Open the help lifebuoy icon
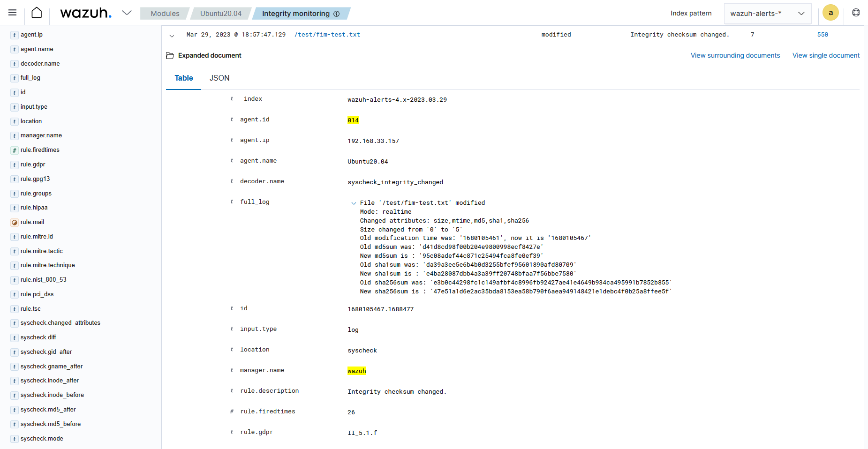 click(856, 13)
